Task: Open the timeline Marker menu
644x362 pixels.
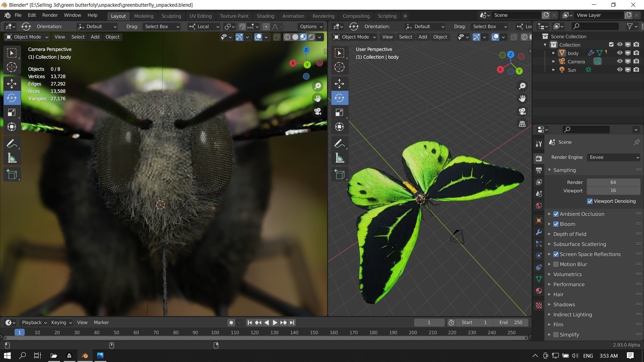Action: pos(101,322)
